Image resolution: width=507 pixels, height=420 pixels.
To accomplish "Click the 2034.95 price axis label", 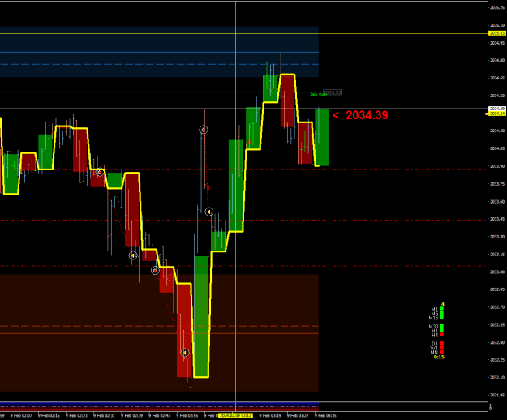I will coord(497,43).
